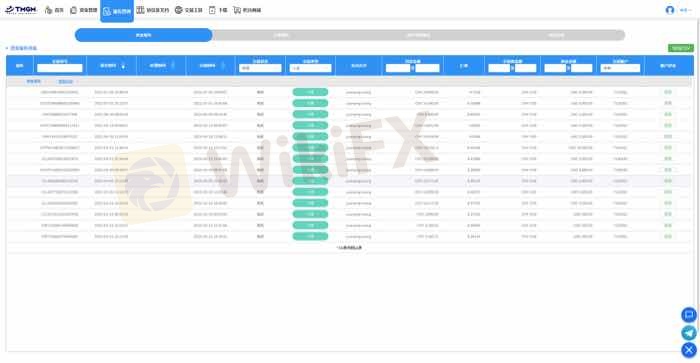Click the THGM logo in header
Screen dimensions: 700x363
pos(21,9)
